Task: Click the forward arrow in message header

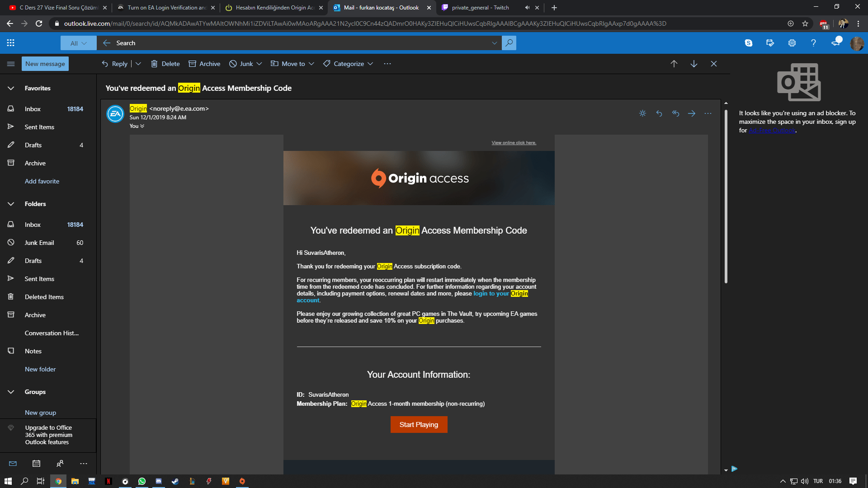Action: point(692,113)
